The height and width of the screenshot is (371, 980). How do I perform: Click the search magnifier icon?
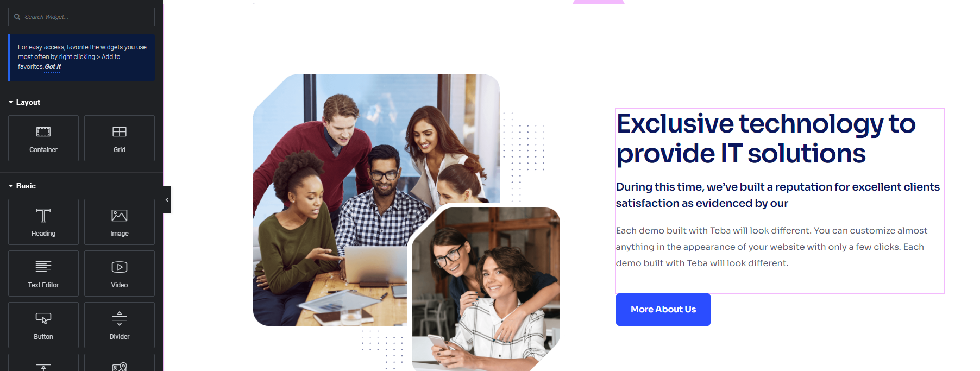[17, 17]
